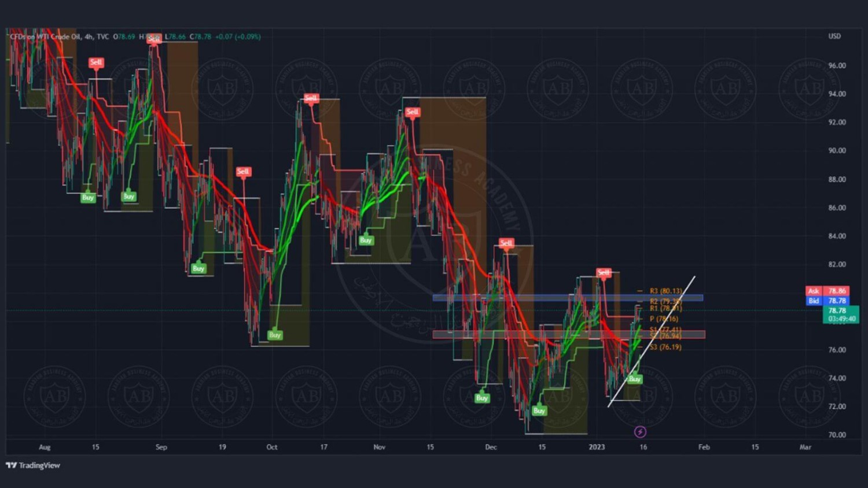Click the 84.00 price axis label
Viewport: 868px width, 488px height.
point(837,236)
